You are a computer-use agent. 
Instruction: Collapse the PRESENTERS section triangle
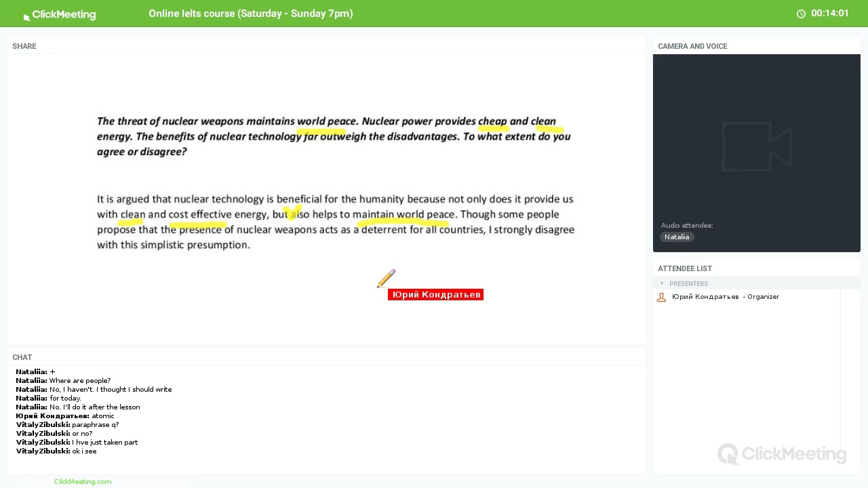click(662, 283)
